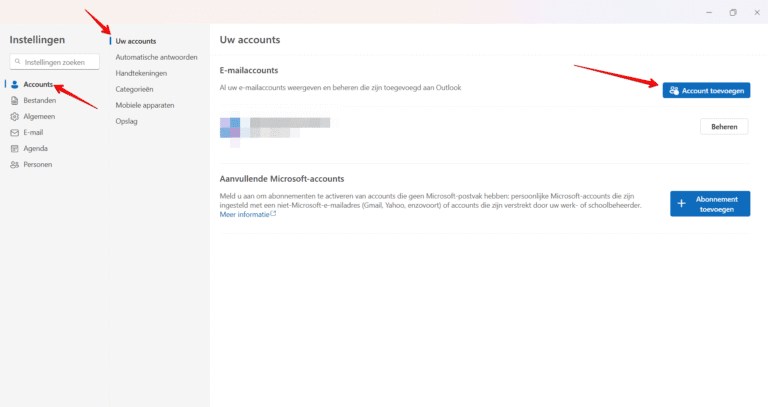
Task: Click the Algemeen gear icon
Action: pos(14,116)
